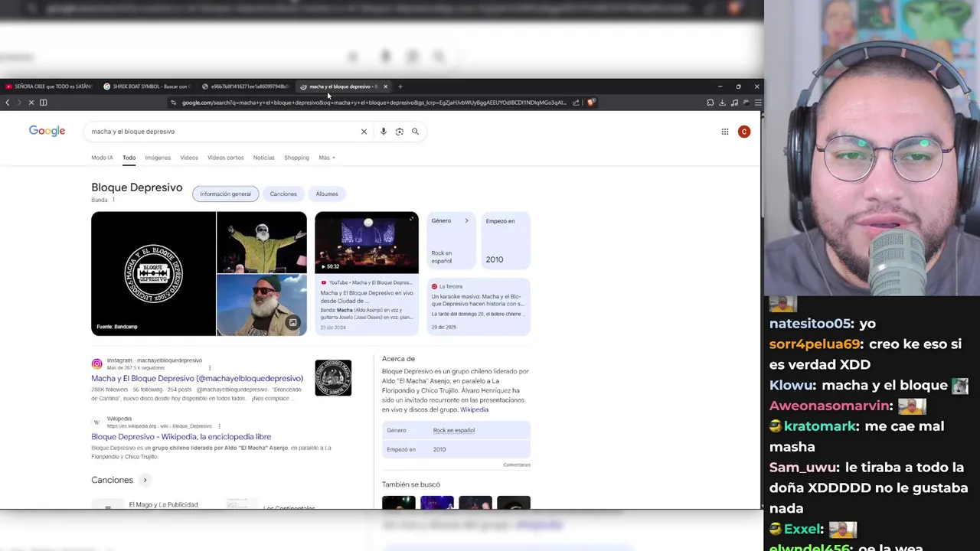Click the El Mago y La Publicidad song
This screenshot has width=980, height=551.
pyautogui.click(x=163, y=504)
